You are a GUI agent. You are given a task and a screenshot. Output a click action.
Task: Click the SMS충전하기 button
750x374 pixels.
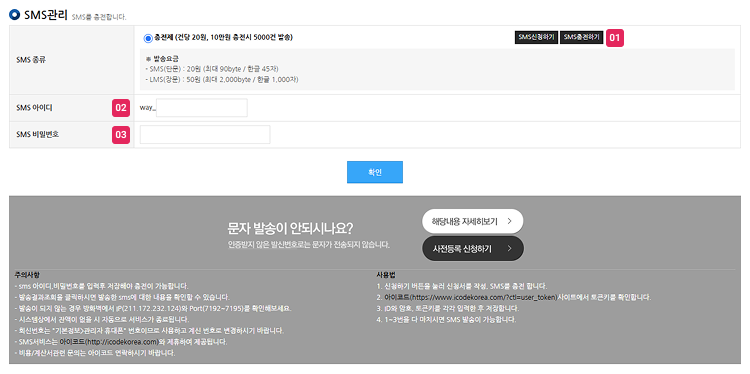click(581, 37)
